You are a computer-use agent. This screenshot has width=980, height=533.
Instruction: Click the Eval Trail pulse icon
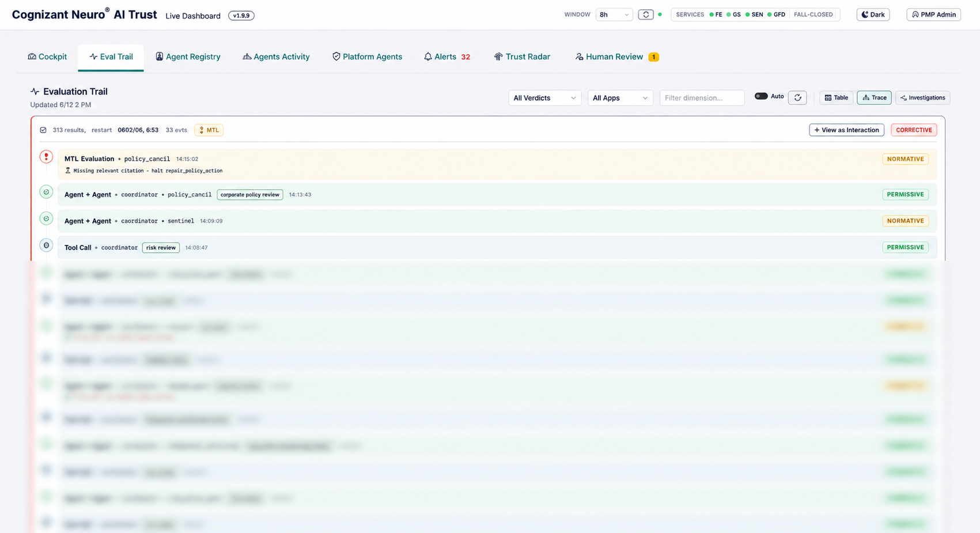tap(93, 56)
